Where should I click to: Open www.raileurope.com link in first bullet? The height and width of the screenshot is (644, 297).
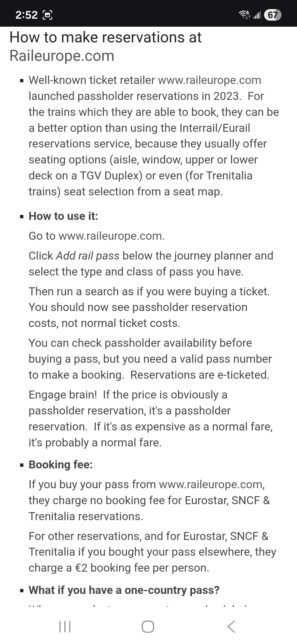(x=210, y=80)
